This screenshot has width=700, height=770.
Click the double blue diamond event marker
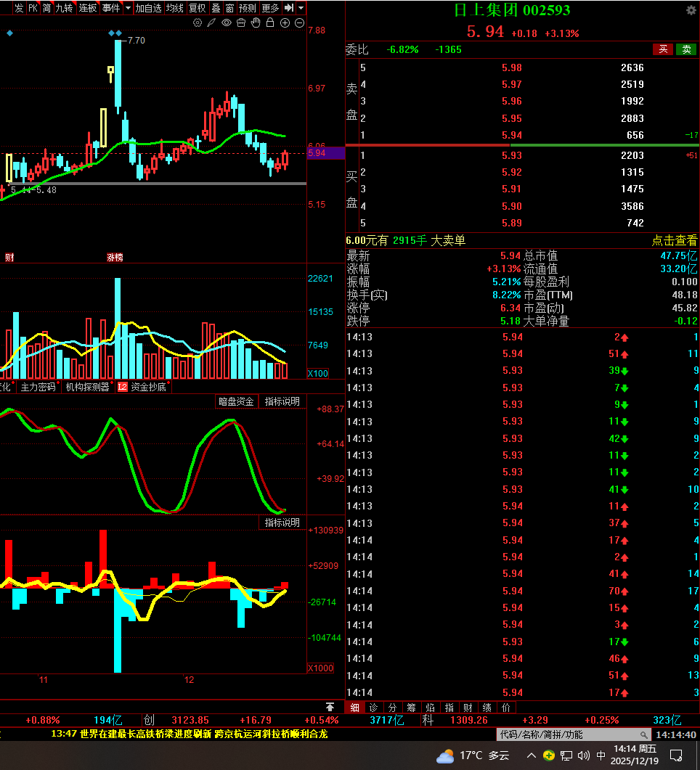115,33
